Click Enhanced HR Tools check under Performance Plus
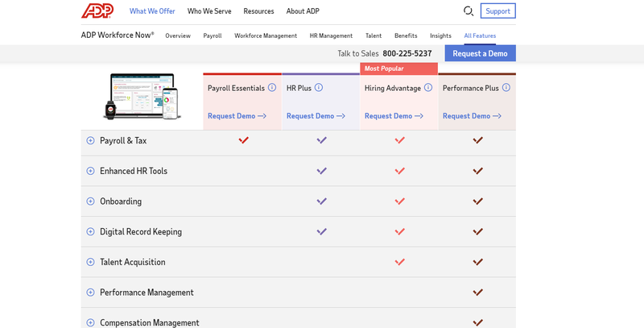Screen dimensions: 644x328 coord(477,171)
